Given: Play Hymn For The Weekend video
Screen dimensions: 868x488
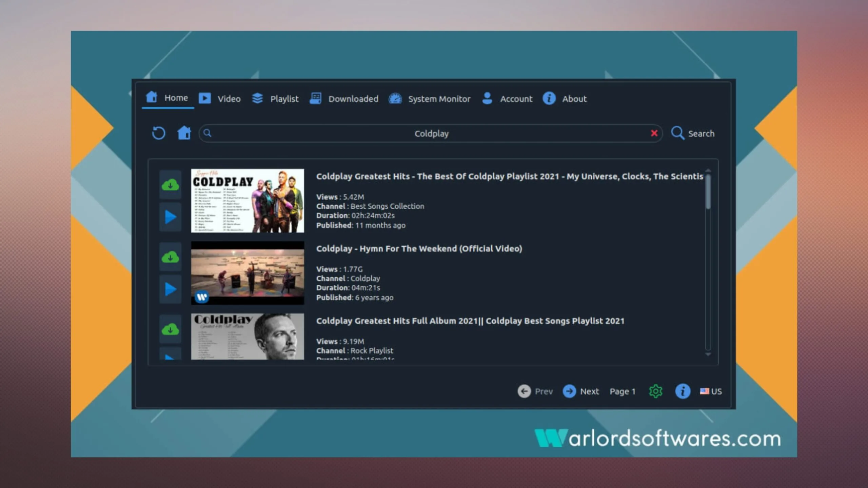Looking at the screenshot, I should coord(170,289).
